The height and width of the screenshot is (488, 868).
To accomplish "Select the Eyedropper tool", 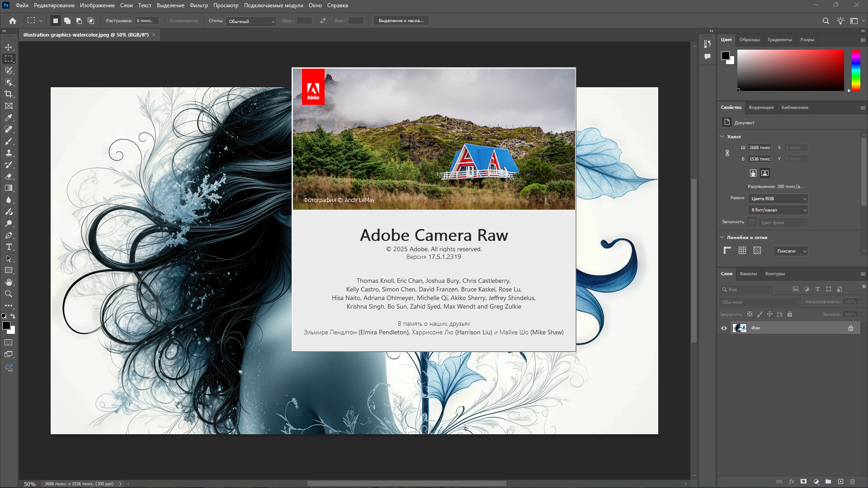I will (x=9, y=117).
